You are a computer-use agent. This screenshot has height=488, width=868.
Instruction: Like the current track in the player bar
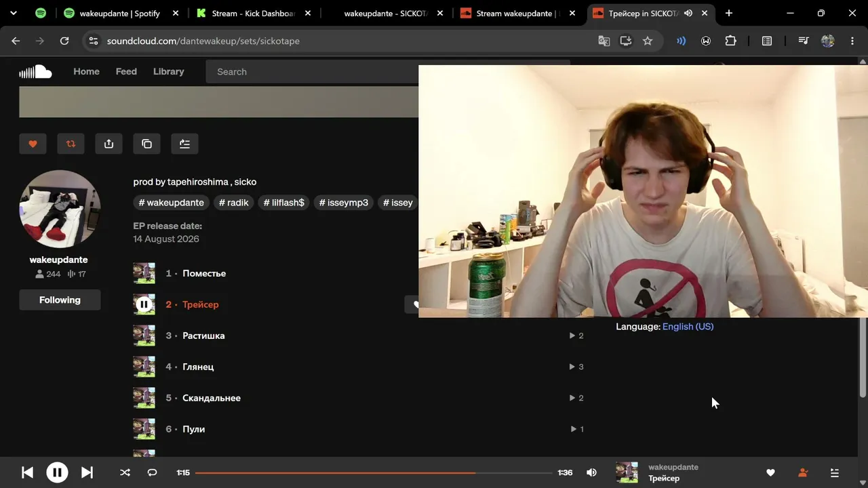point(770,472)
